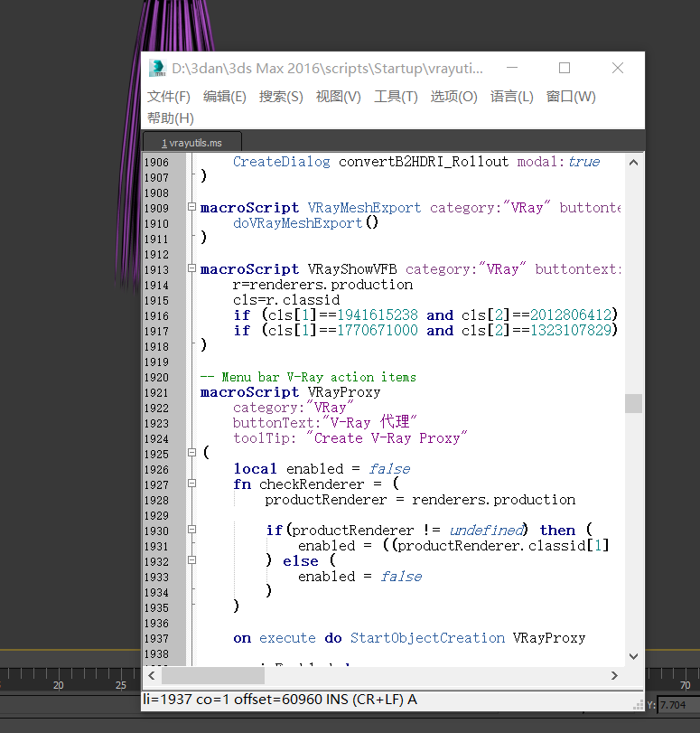
Task: Click the horizontal scrollbar right arrow
Action: point(614,675)
